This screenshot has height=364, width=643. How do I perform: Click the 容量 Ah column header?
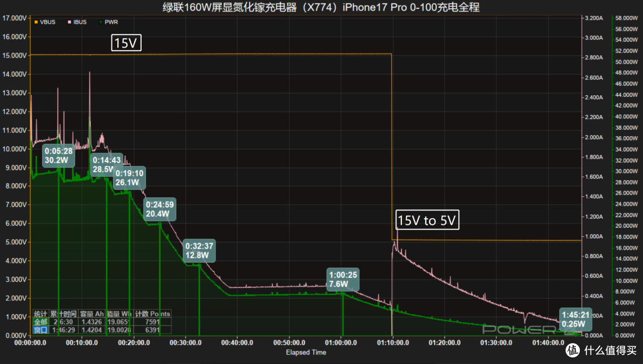pyautogui.click(x=92, y=314)
